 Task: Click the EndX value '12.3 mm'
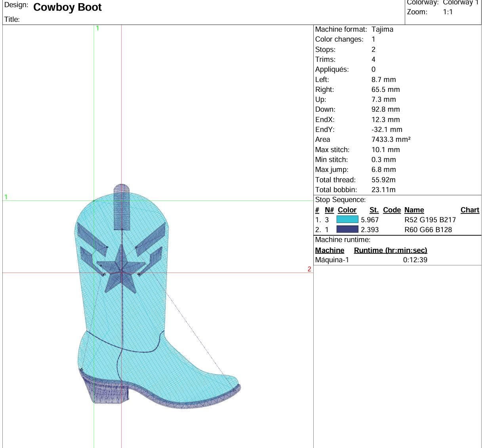385,120
